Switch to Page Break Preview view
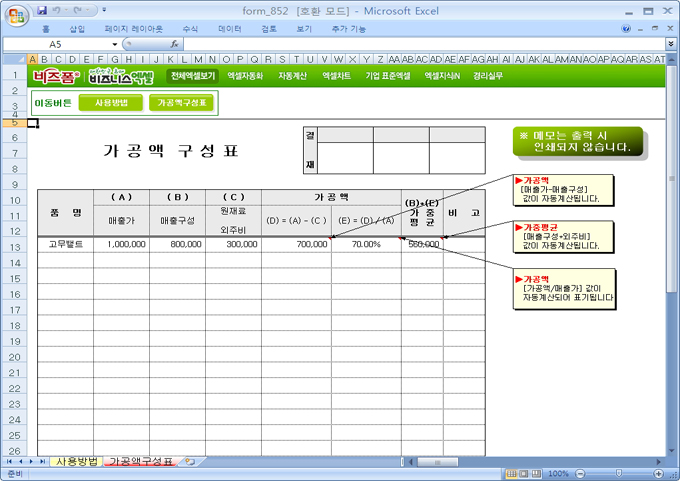 [x=534, y=473]
